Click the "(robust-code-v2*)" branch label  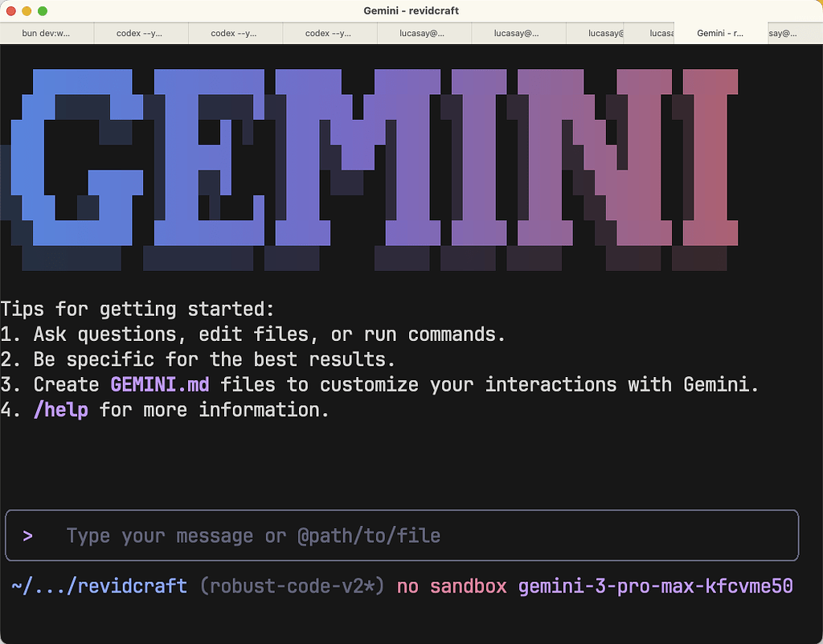click(293, 586)
